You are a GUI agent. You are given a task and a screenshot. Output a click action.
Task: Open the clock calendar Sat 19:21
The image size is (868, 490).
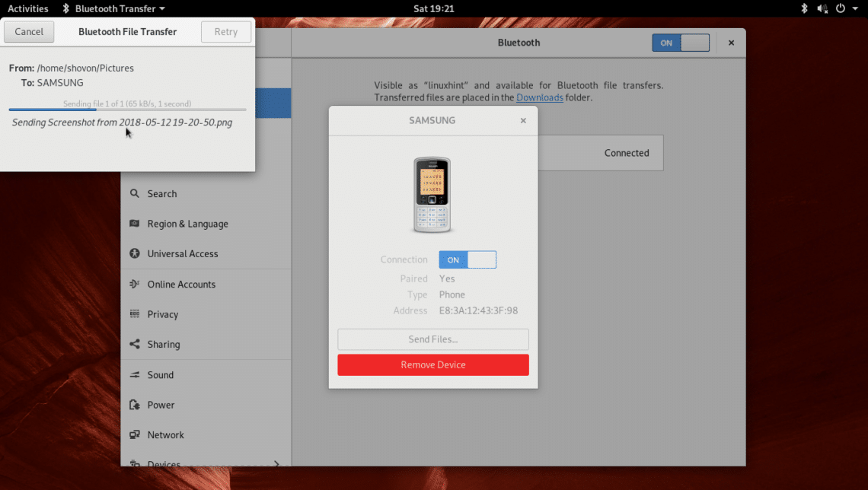(x=433, y=8)
